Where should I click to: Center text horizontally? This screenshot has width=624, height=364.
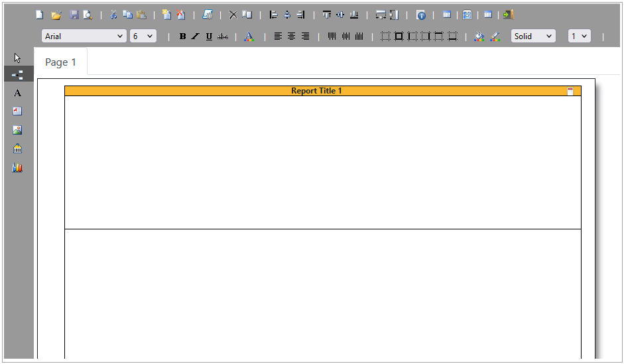pos(291,36)
